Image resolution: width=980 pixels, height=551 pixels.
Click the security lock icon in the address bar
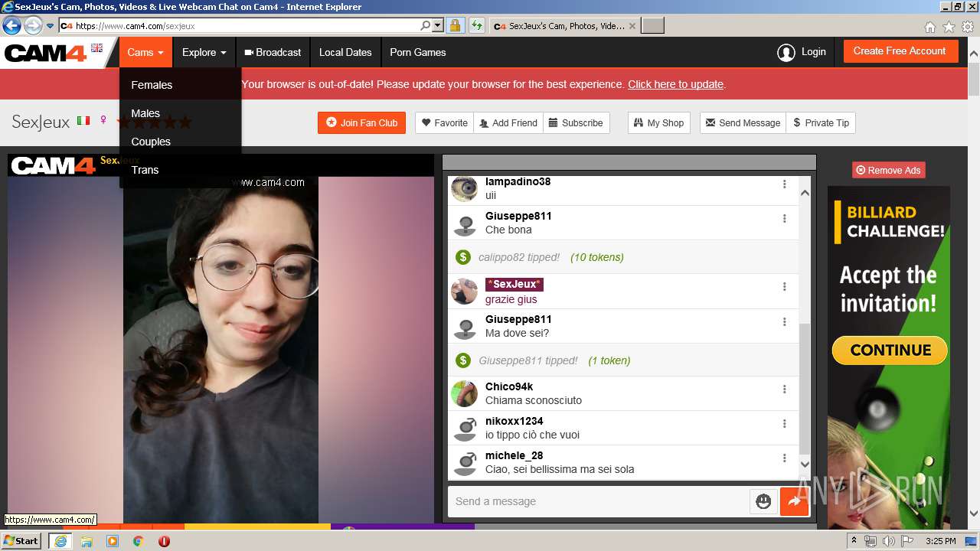455,25
